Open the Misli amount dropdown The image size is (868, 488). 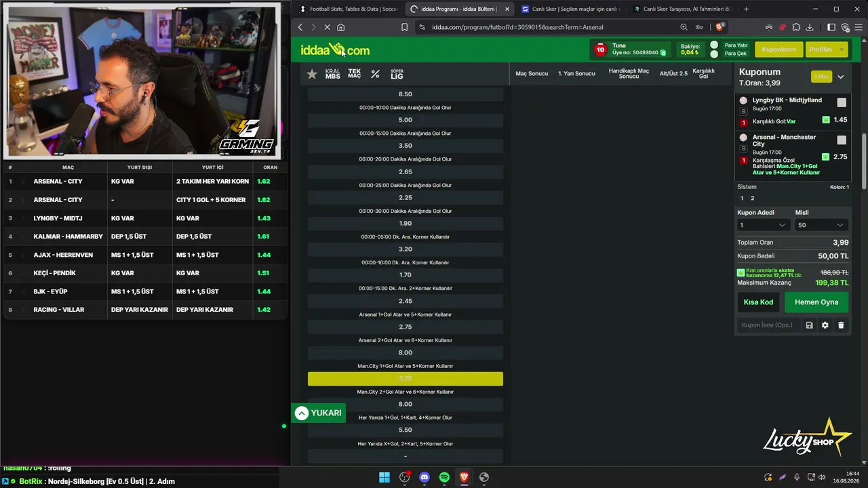click(821, 225)
